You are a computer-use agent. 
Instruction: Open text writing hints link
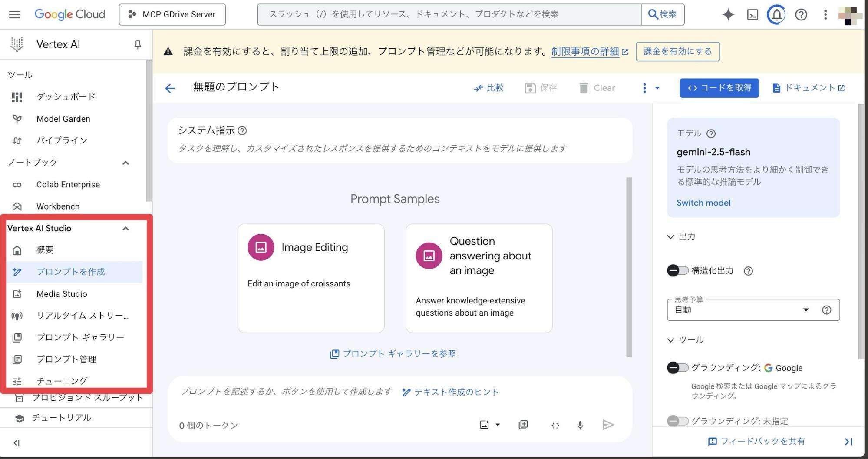tap(450, 392)
